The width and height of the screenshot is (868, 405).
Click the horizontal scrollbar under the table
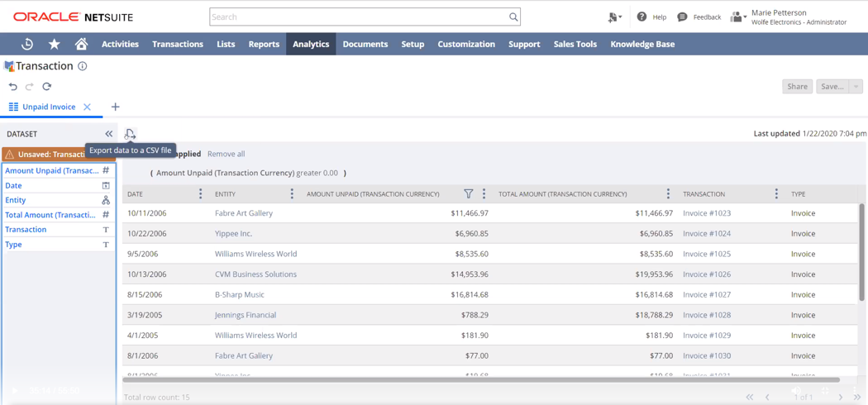(x=479, y=380)
